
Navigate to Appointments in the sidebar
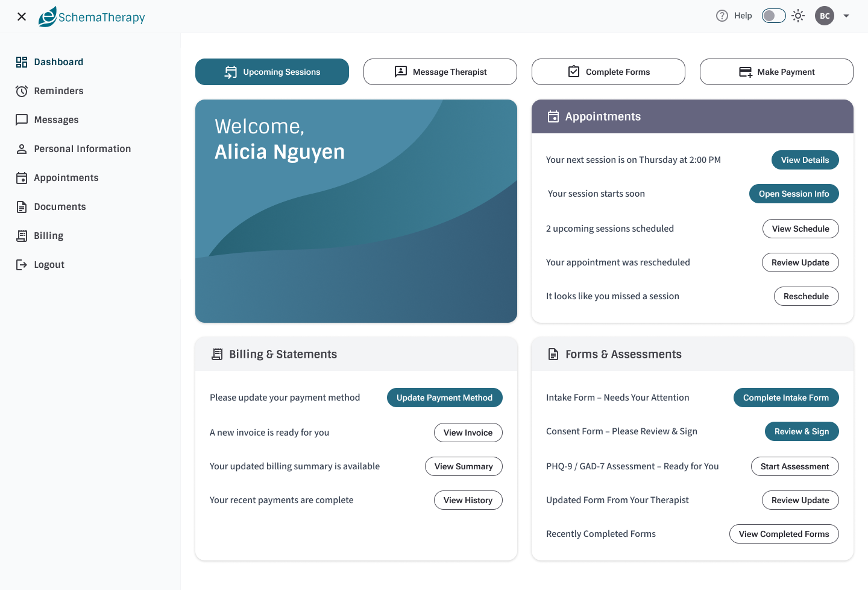tap(66, 178)
